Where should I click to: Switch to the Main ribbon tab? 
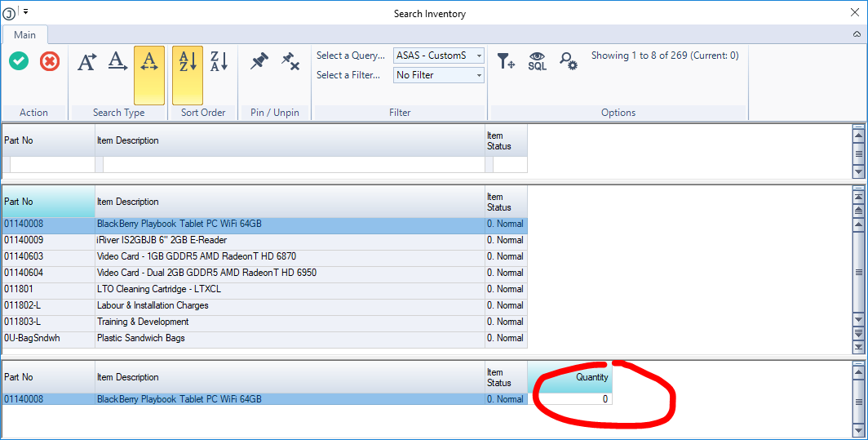coord(24,34)
